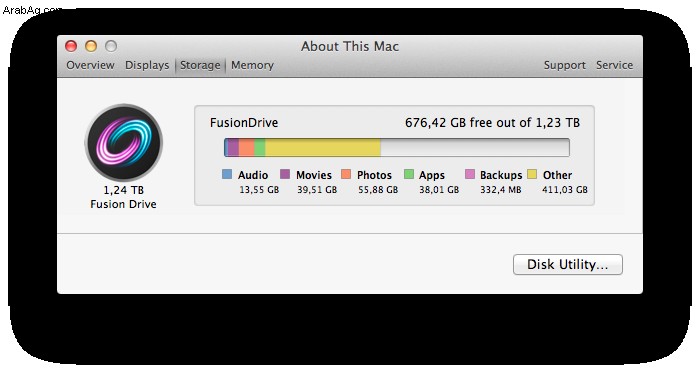
Task: Click the blue Audio legend swatch
Action: 227,174
